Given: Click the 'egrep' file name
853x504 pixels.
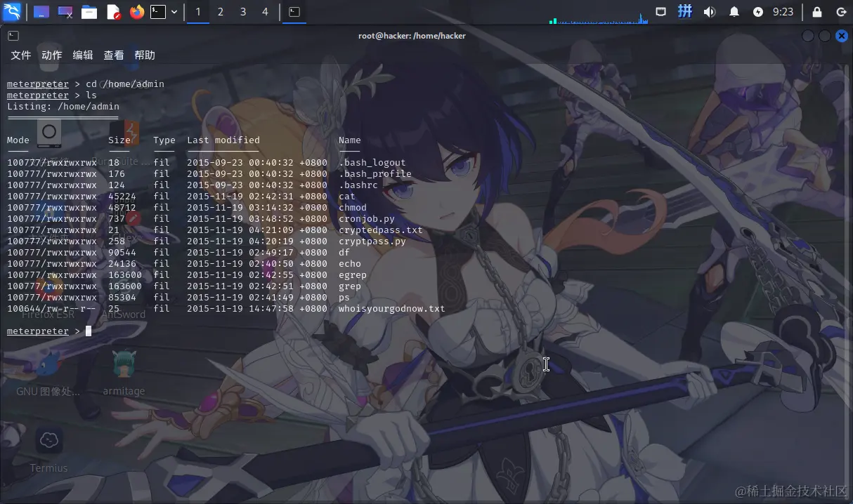Looking at the screenshot, I should click(353, 275).
